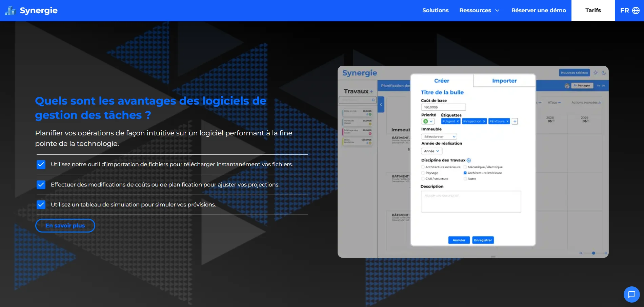
Task: Check Autre discipline option
Action: (x=465, y=179)
